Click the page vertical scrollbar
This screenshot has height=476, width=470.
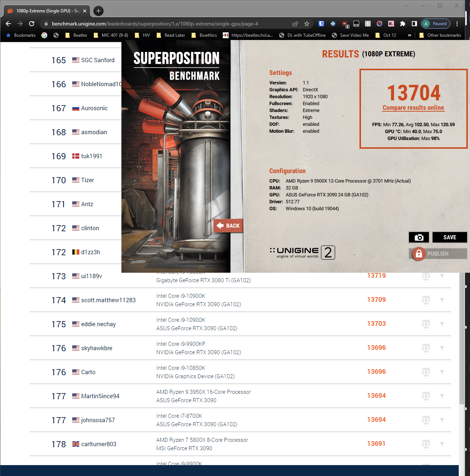click(x=462, y=338)
